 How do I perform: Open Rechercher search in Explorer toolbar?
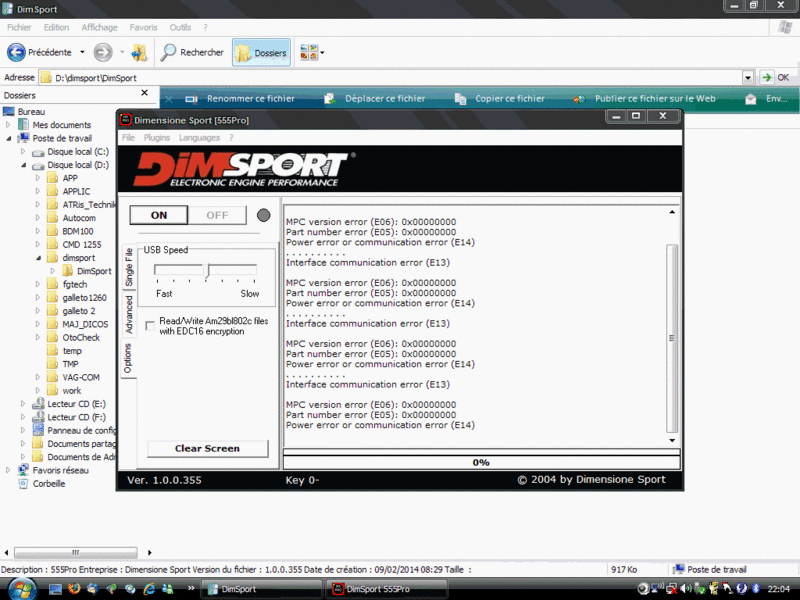click(192, 52)
